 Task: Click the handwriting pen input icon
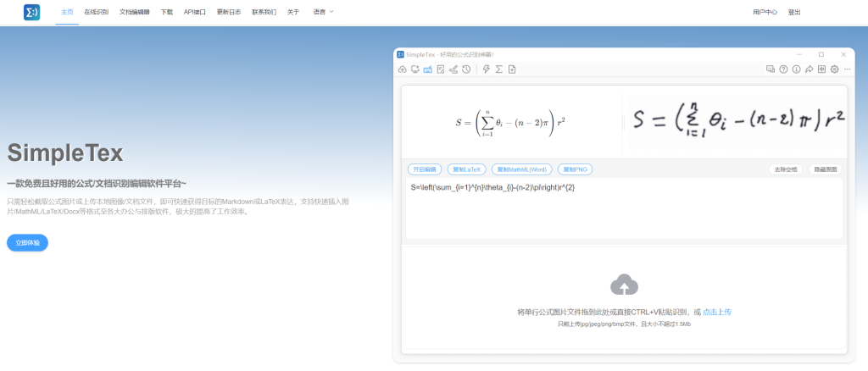click(x=453, y=69)
